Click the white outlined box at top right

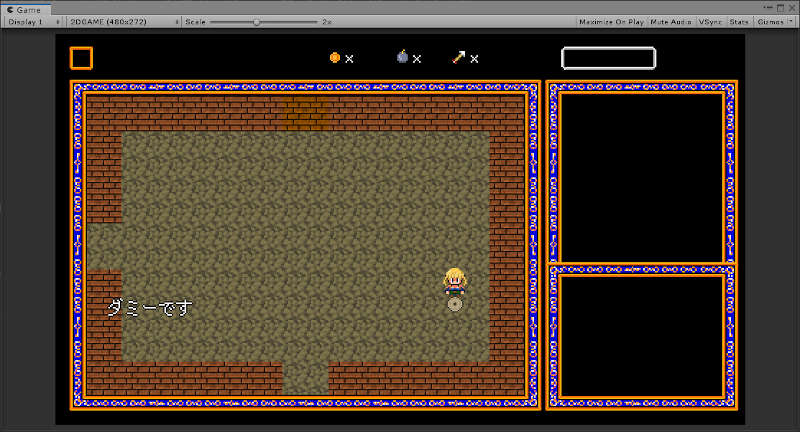tap(608, 58)
